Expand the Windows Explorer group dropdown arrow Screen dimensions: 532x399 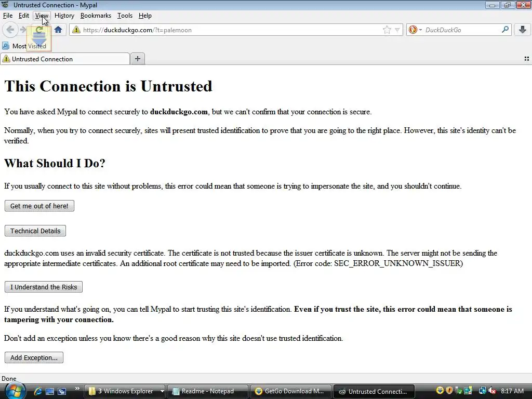click(162, 391)
